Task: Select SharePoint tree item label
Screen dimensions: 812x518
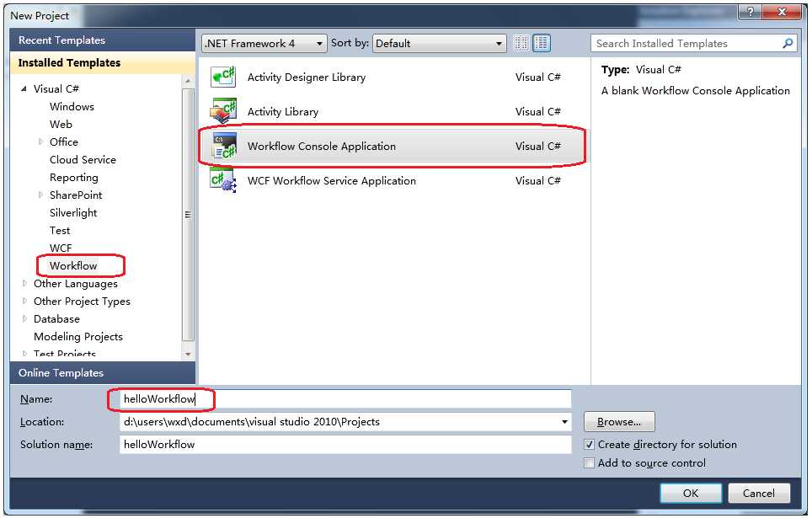Action: [76, 195]
